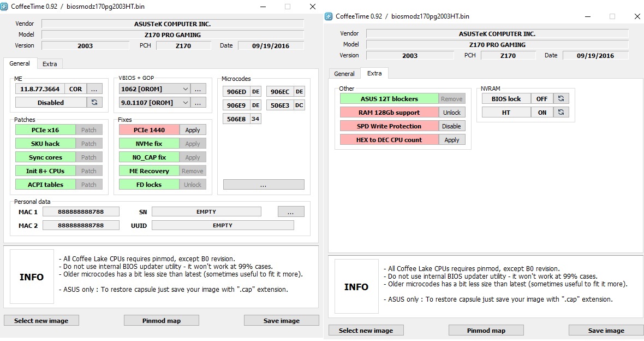The width and height of the screenshot is (644, 341).
Task: Switch to Extra tab in left window
Action: click(50, 64)
